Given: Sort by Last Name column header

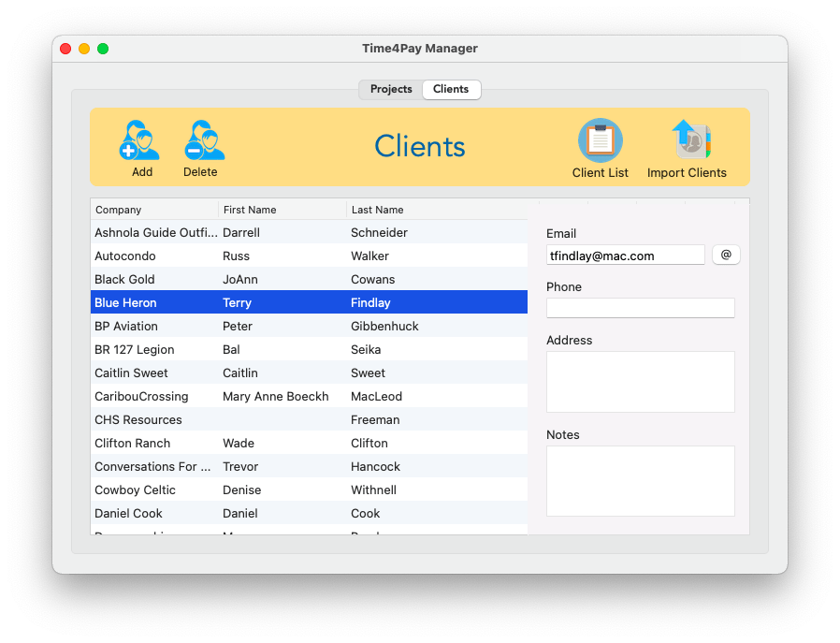Looking at the screenshot, I should point(437,210).
